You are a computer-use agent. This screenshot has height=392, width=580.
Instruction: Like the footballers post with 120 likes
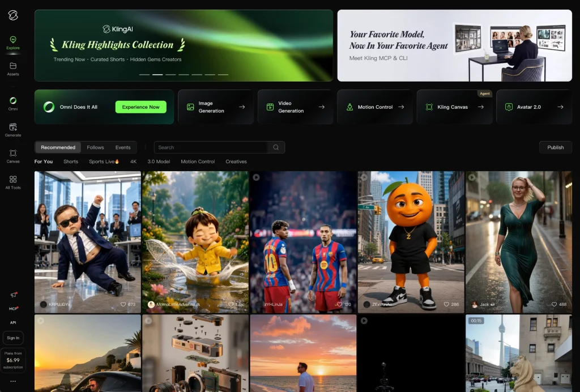point(339,304)
